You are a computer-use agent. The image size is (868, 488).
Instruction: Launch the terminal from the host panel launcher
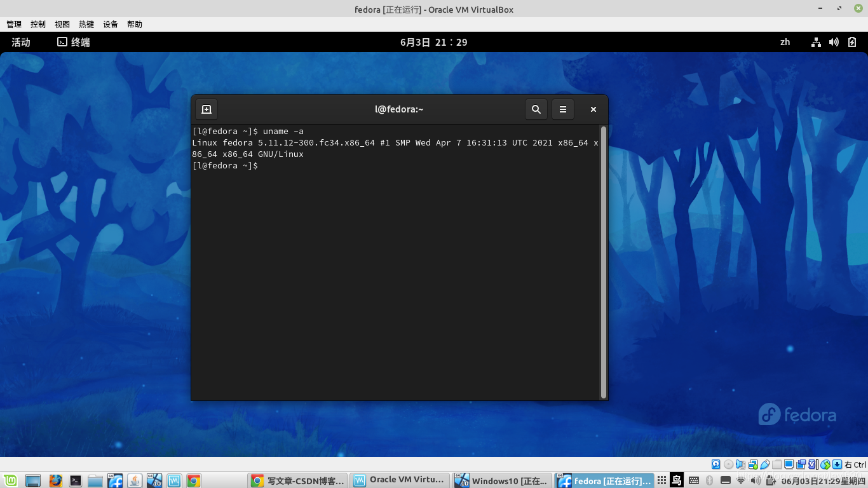point(76,480)
